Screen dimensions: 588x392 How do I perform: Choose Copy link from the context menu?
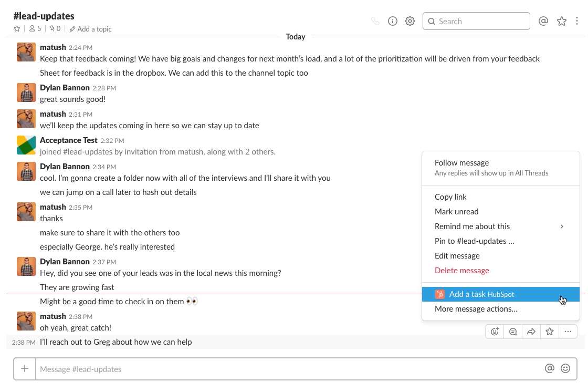click(x=450, y=197)
